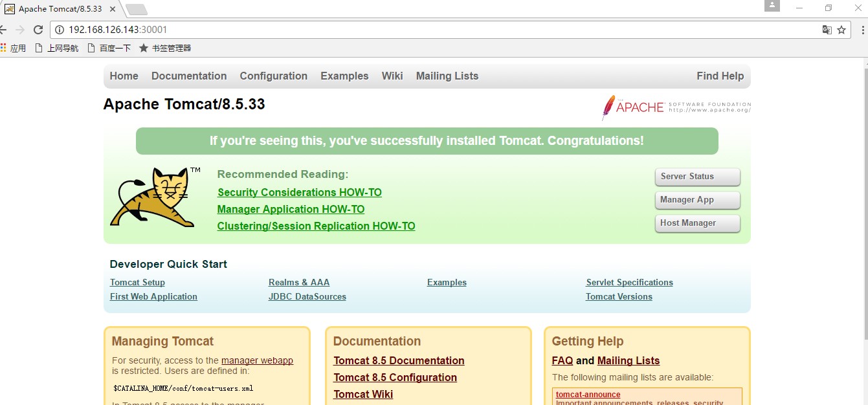868x405 pixels.
Task: Open the tomcat-announce mailing list link
Action: 588,395
